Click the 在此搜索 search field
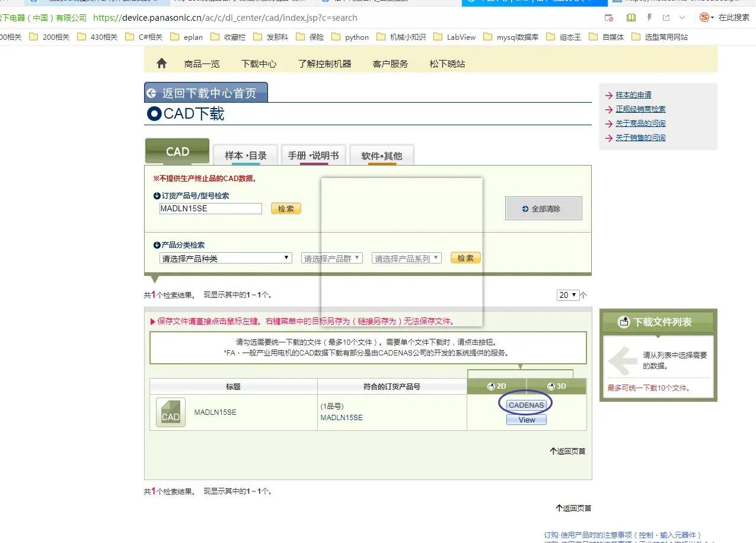The width and height of the screenshot is (756, 543). 734,17
